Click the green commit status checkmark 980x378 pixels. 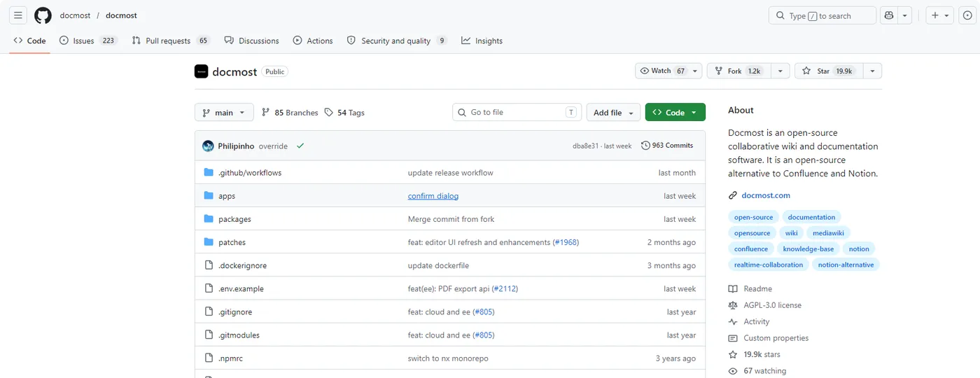click(x=300, y=146)
